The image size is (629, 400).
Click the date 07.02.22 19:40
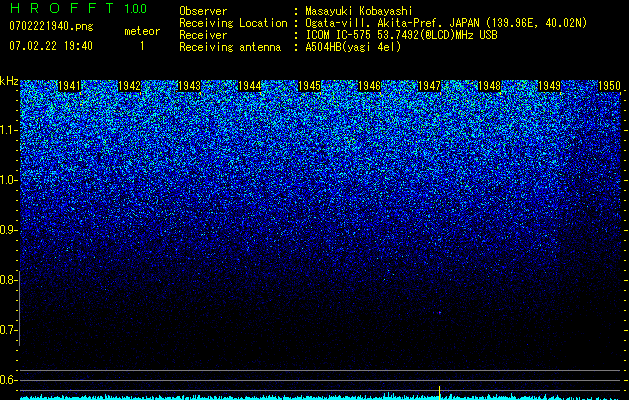[x=51, y=46]
